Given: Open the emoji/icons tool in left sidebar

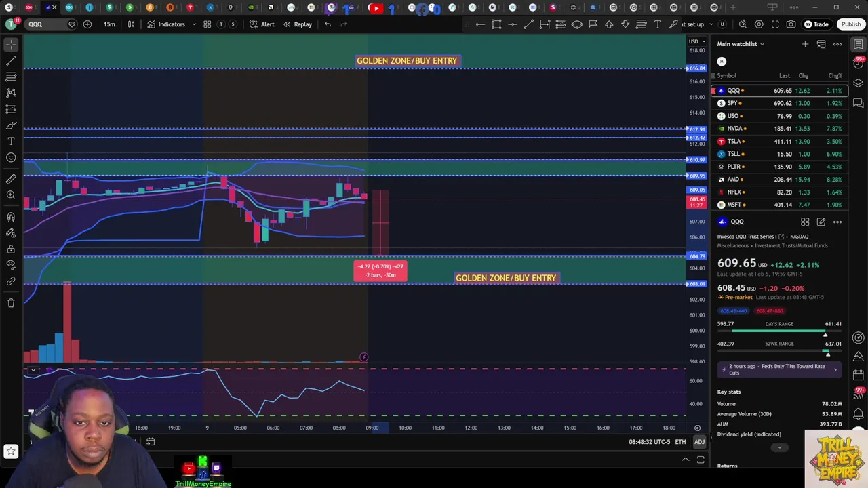Looking at the screenshot, I should pyautogui.click(x=11, y=157).
